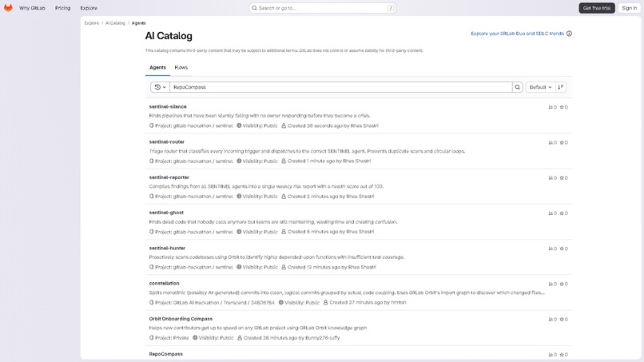Open the constellation agent
This screenshot has width=644, height=362.
(165, 284)
